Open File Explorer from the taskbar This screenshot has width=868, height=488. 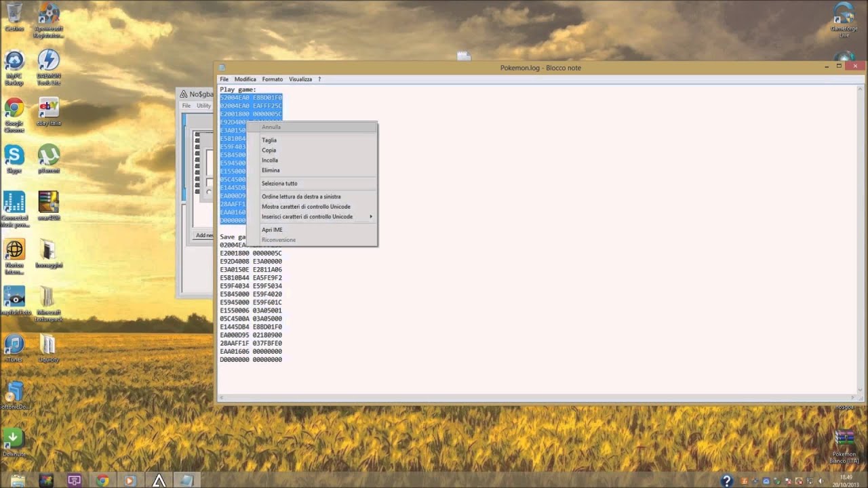(18, 481)
